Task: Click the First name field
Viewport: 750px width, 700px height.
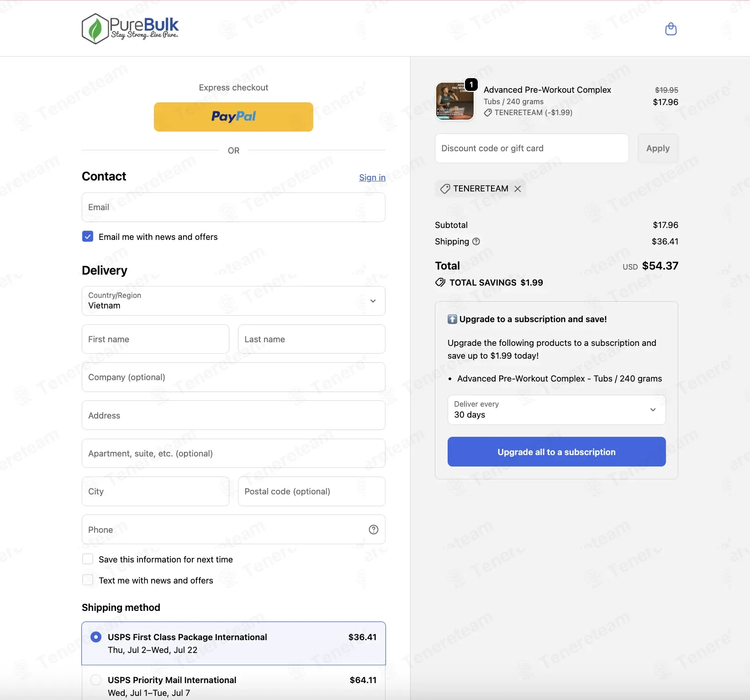Action: [x=155, y=339]
